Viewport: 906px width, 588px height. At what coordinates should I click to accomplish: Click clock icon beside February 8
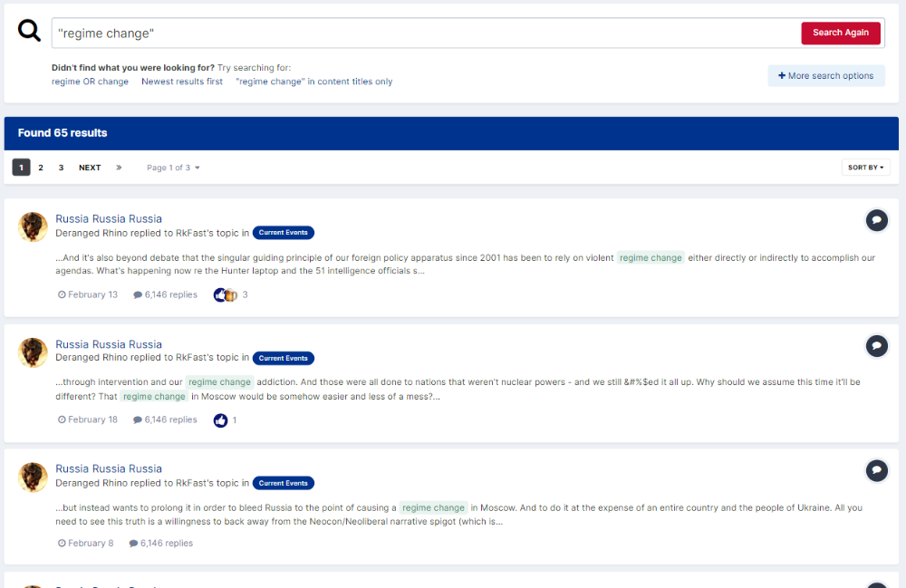62,544
